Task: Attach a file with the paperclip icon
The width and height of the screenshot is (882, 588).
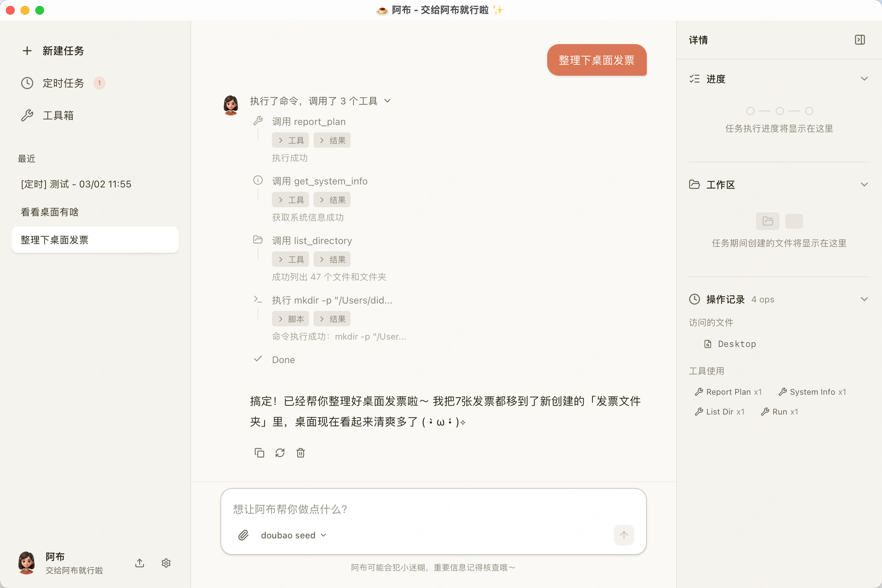Action: 243,535
